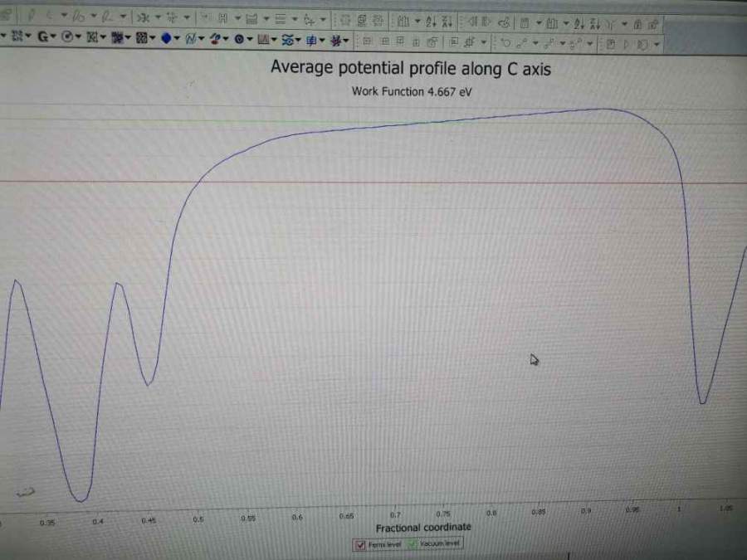Click the second sort descending icon on right

(x=594, y=24)
